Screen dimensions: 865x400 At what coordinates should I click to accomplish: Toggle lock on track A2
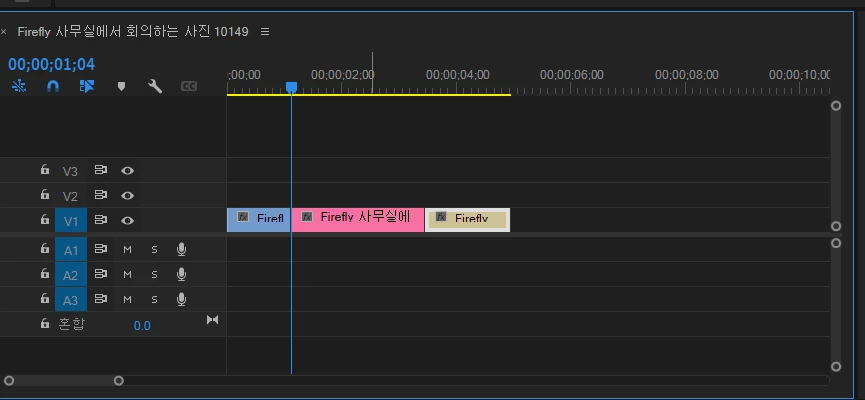45,274
